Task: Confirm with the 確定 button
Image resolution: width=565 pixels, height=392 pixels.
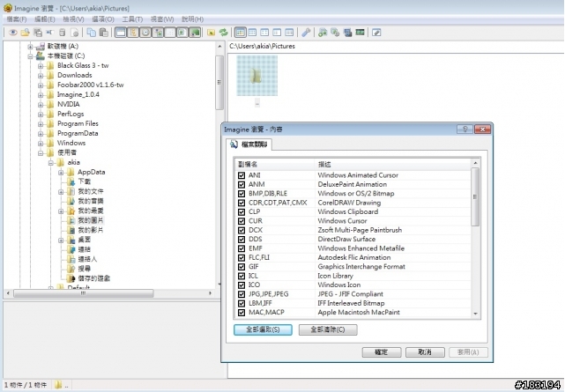Action: [382, 352]
